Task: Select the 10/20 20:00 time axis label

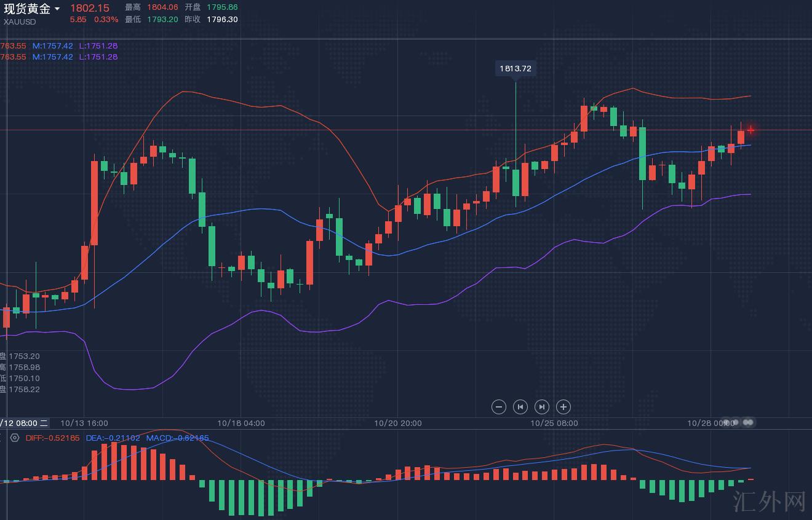Action: 398,423
